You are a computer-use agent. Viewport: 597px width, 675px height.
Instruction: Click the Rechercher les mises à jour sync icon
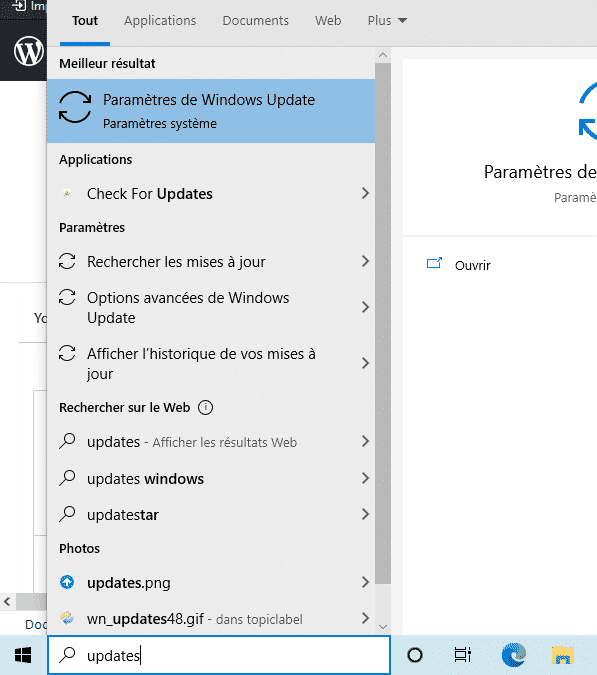(67, 261)
